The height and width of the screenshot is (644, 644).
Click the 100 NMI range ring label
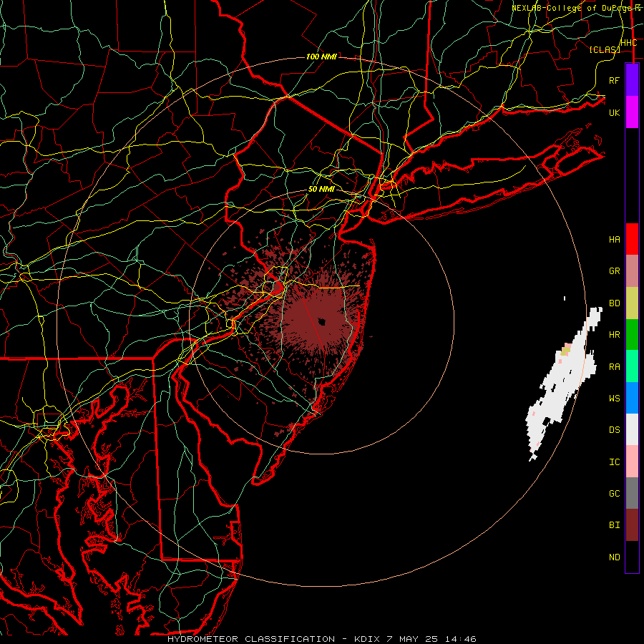[x=321, y=57]
